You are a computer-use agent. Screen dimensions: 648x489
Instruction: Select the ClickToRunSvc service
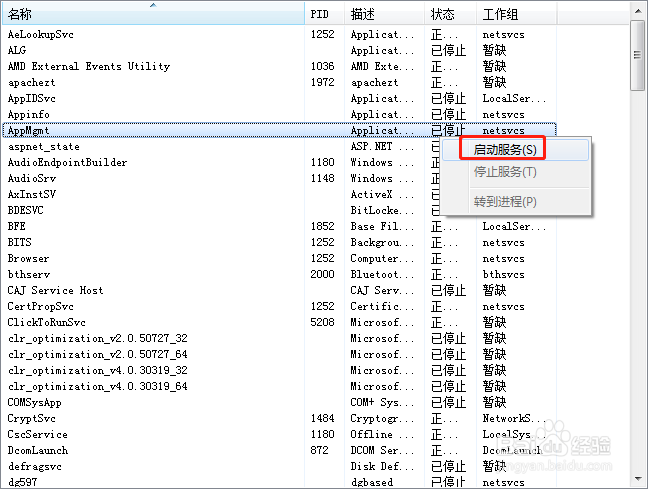(47, 322)
